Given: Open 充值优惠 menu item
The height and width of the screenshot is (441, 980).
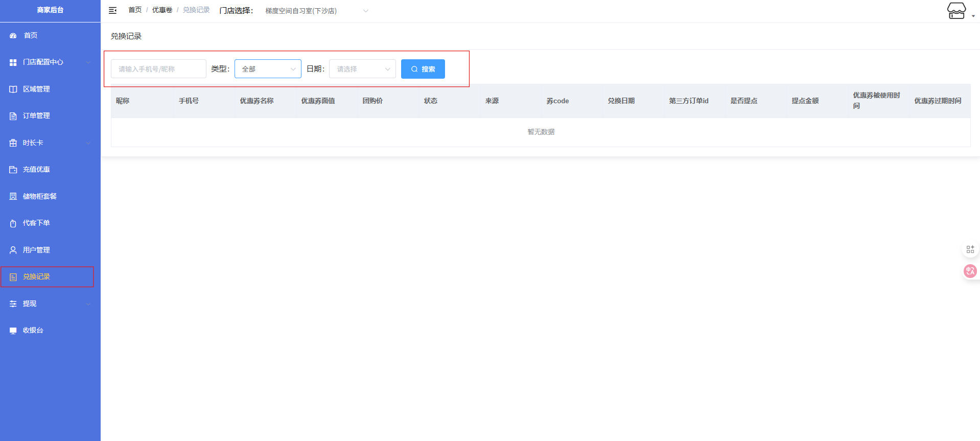Looking at the screenshot, I should point(50,169).
